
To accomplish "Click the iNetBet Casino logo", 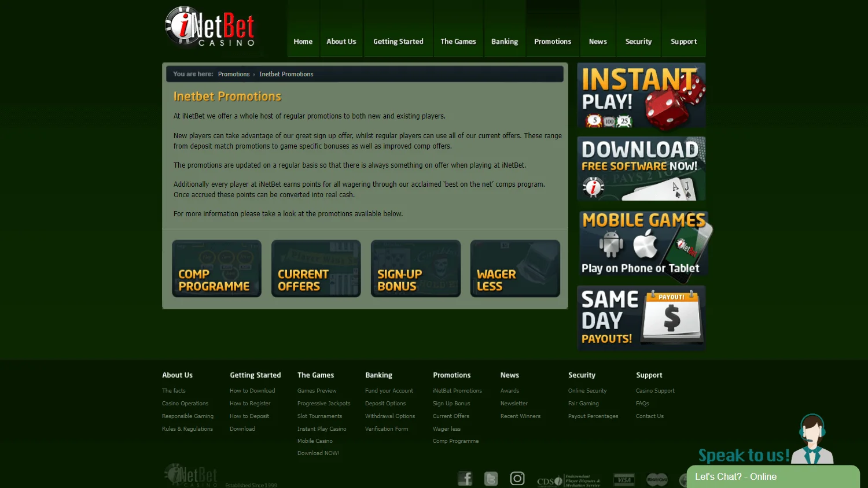I will [210, 27].
